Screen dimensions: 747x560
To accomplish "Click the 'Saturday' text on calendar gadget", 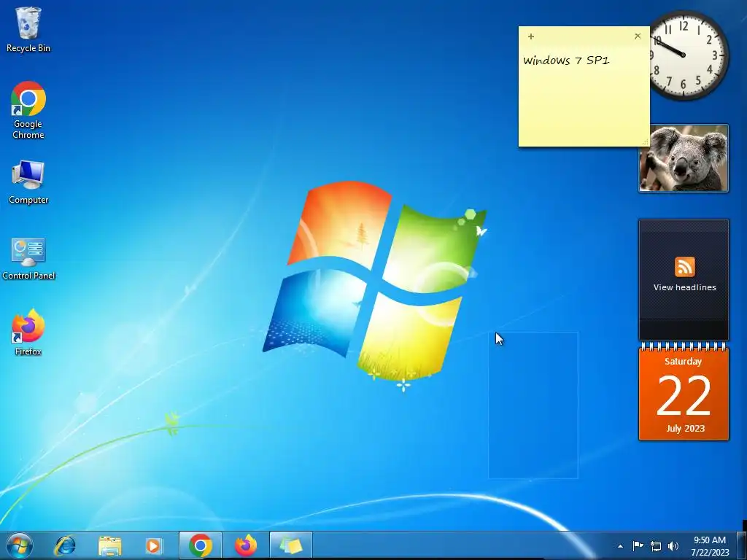I will pos(683,361).
